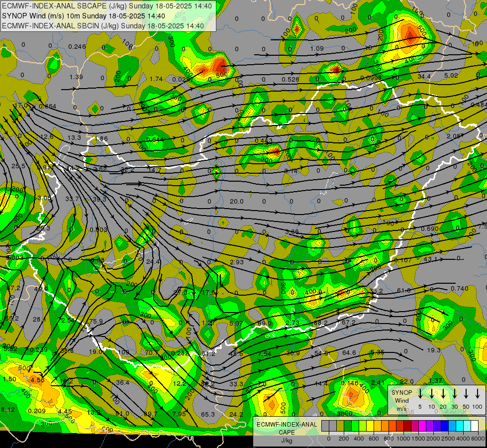Click the 0.664 value on the map

click(48, 107)
